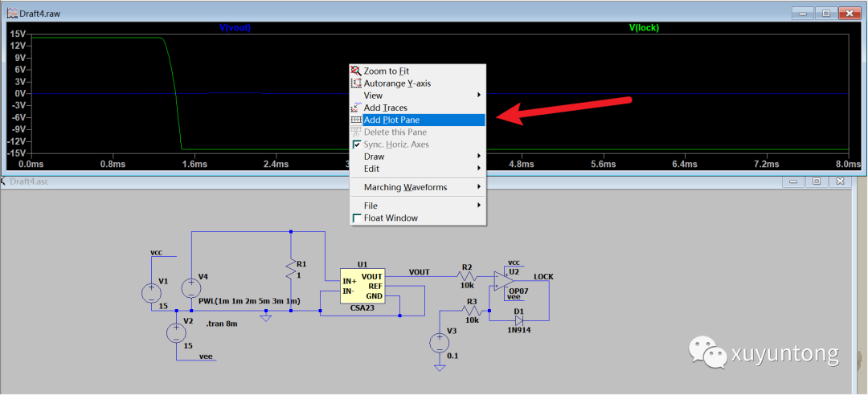Click the Zoom to Fit magnifier icon
868x395 pixels.
point(357,71)
